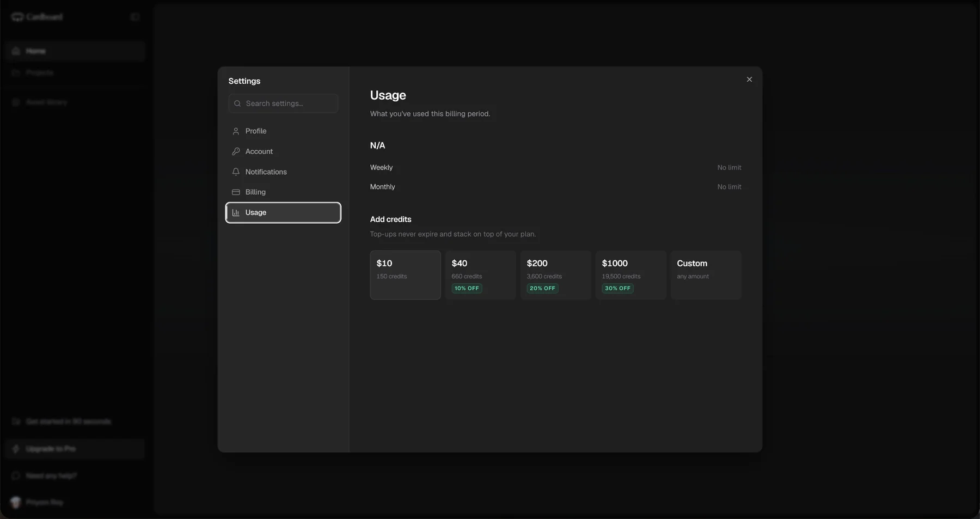Select the Usage settings tab
Image resolution: width=980 pixels, height=519 pixels.
tap(283, 212)
